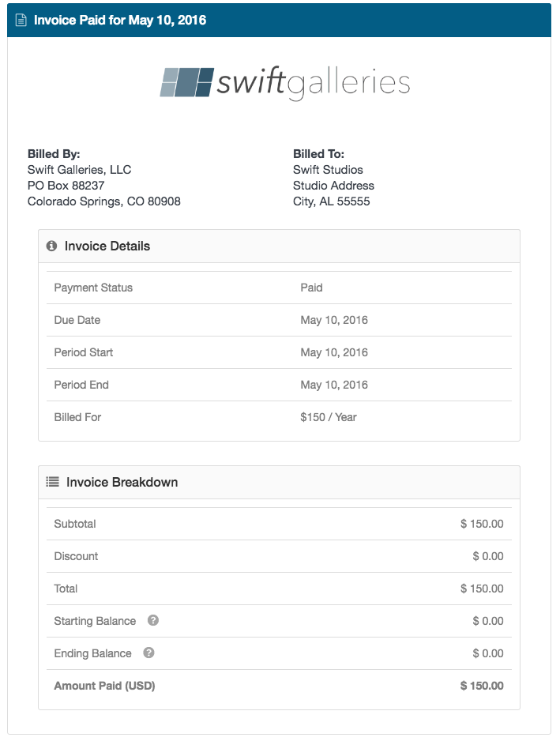The width and height of the screenshot is (560, 741).
Task: Select the Colorado Springs, CO 80908 address line
Action: pyautogui.click(x=104, y=201)
